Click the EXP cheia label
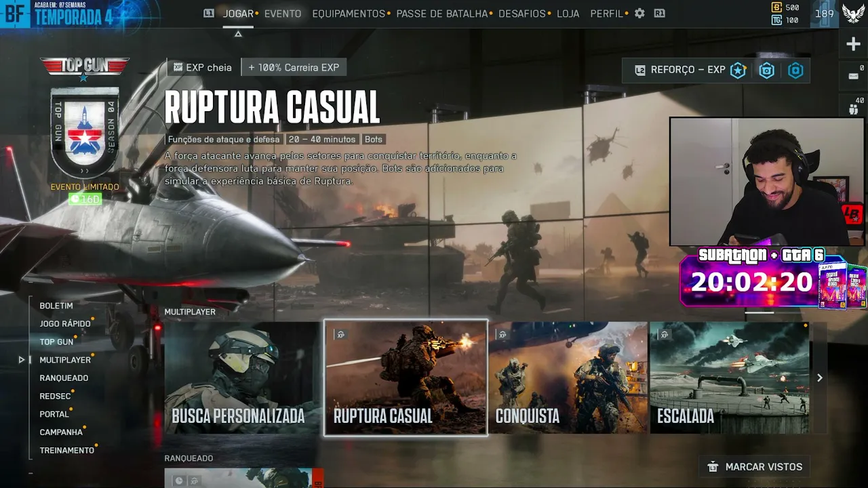 (209, 68)
